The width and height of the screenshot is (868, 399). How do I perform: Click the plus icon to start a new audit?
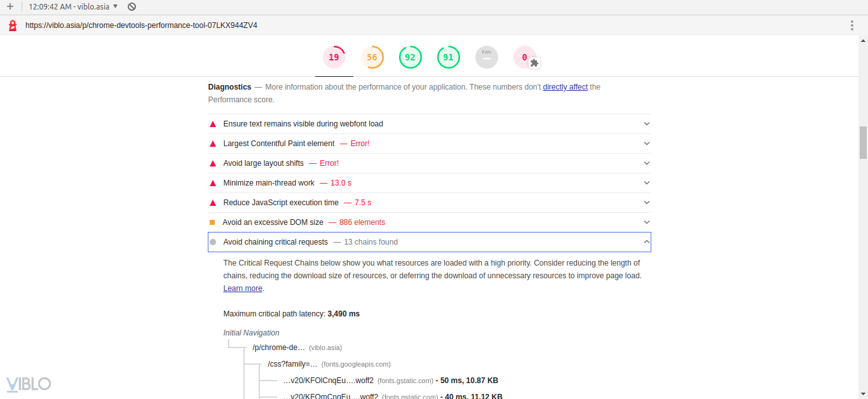click(x=10, y=6)
